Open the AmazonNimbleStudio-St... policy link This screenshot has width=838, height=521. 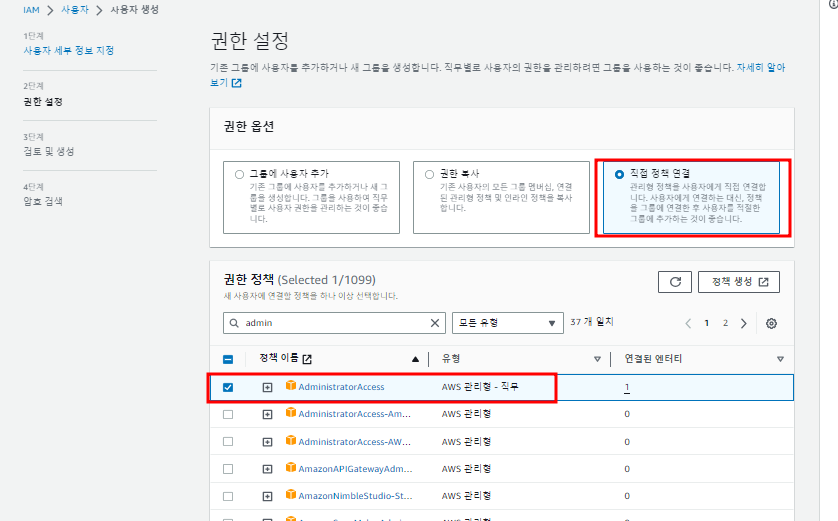click(x=355, y=496)
